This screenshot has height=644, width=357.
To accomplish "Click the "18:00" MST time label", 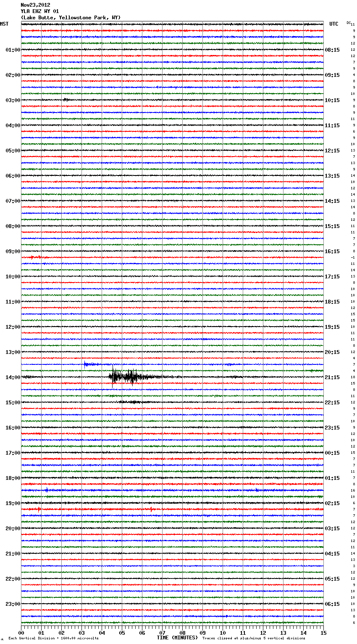I will (13, 478).
